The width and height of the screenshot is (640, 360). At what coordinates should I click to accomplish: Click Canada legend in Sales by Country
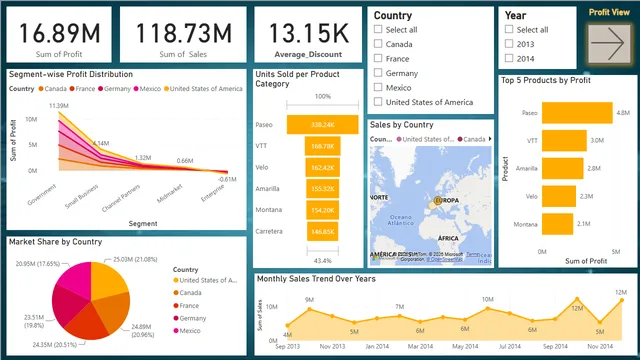click(471, 139)
